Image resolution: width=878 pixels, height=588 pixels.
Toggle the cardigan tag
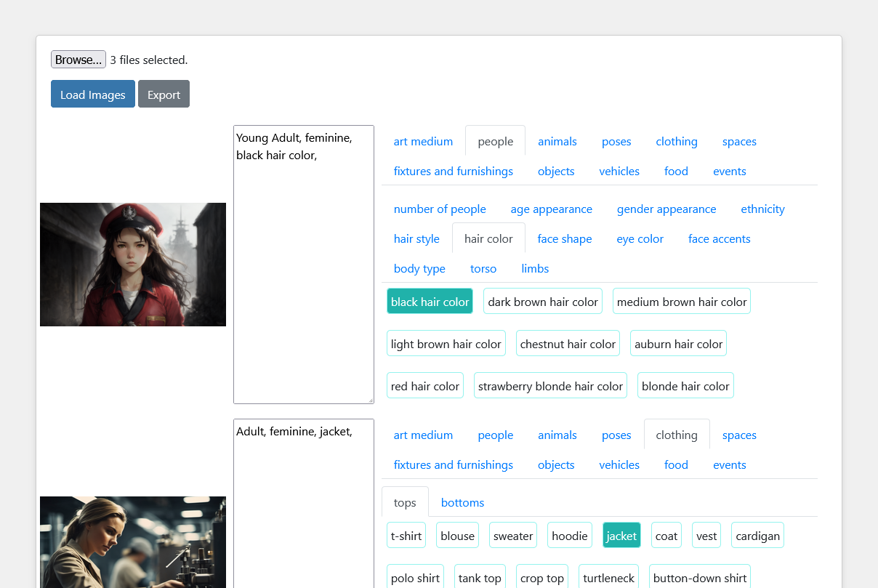(x=757, y=536)
